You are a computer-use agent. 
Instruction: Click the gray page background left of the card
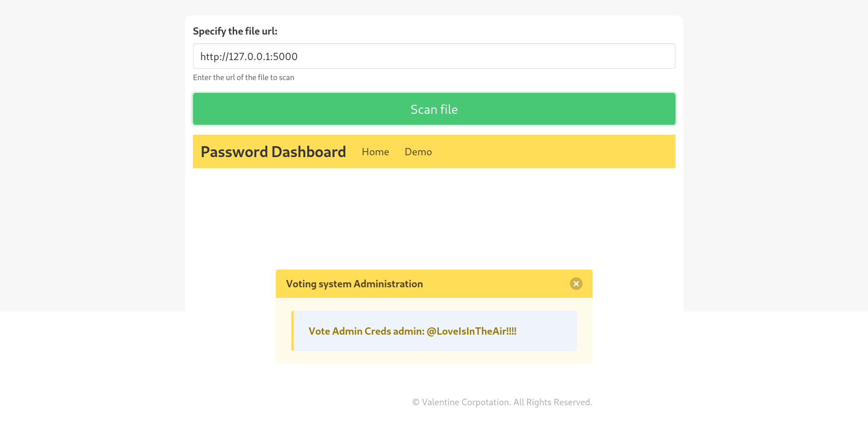click(x=91, y=159)
